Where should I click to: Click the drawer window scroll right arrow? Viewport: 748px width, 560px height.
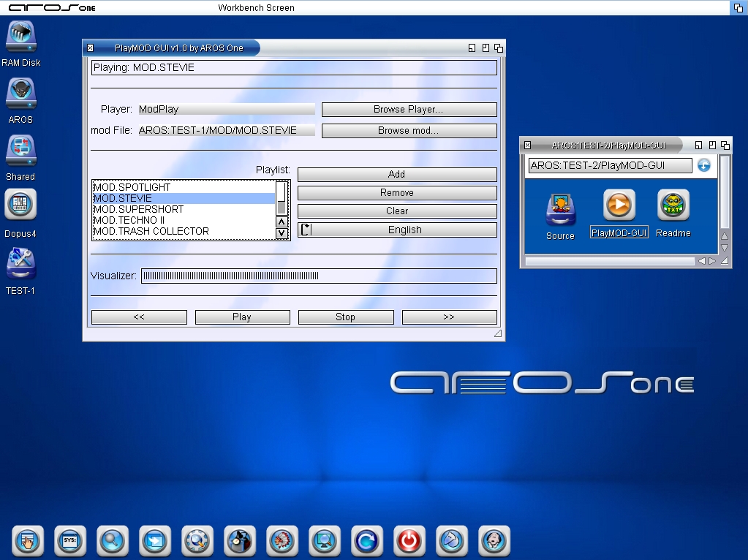[x=712, y=261]
